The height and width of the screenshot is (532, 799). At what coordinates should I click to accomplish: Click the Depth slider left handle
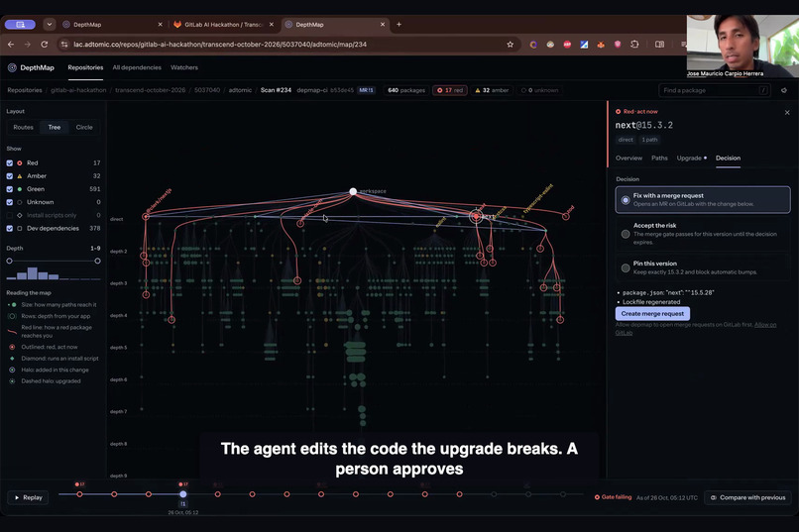pyautogui.click(x=9, y=262)
